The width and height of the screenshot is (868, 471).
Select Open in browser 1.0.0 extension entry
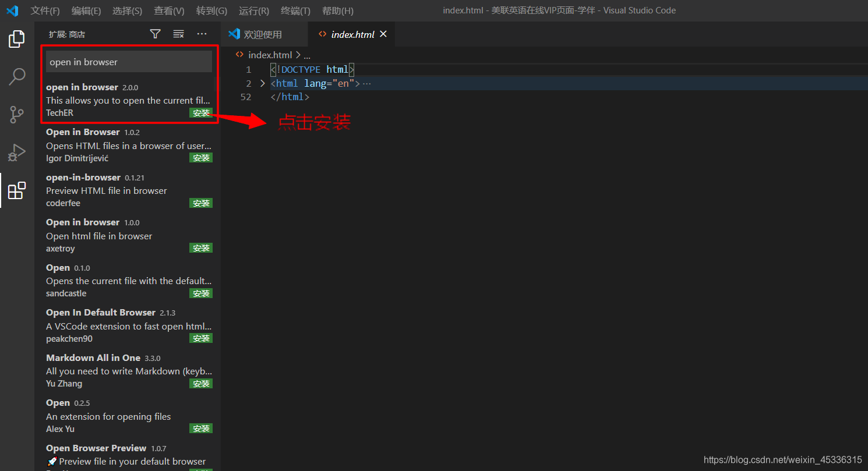129,235
